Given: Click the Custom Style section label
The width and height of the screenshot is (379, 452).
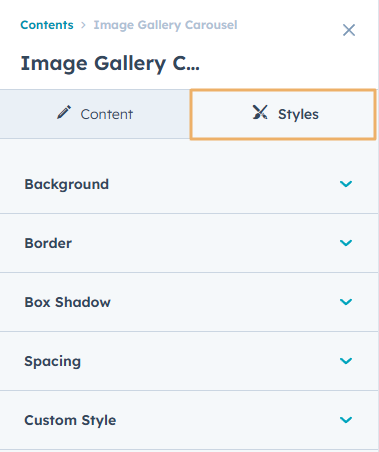Looking at the screenshot, I should (70, 420).
